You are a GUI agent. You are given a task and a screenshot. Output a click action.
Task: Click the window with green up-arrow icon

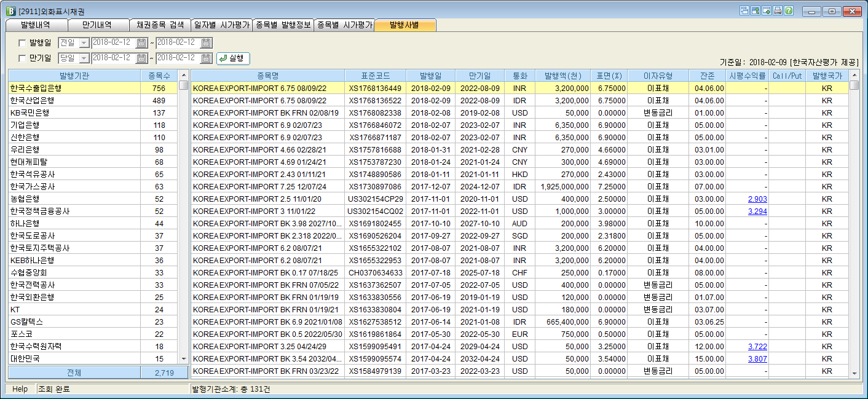tap(756, 10)
